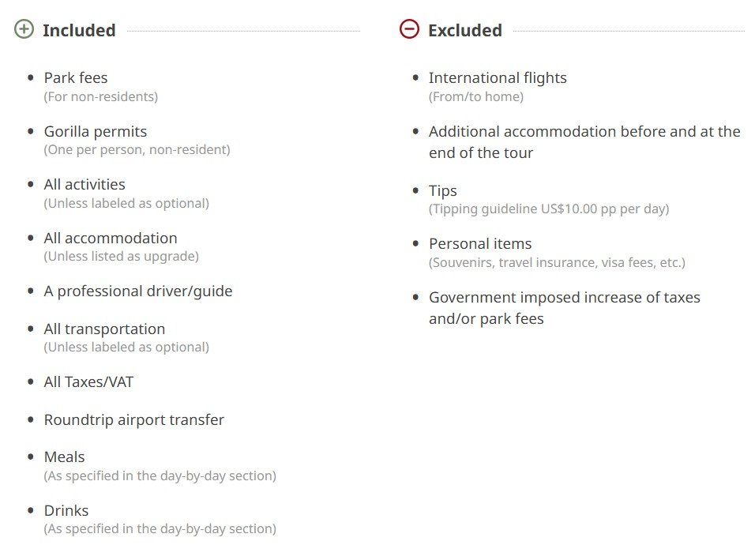755x560 pixels.
Task: Select the Park fees item
Action: tap(76, 78)
